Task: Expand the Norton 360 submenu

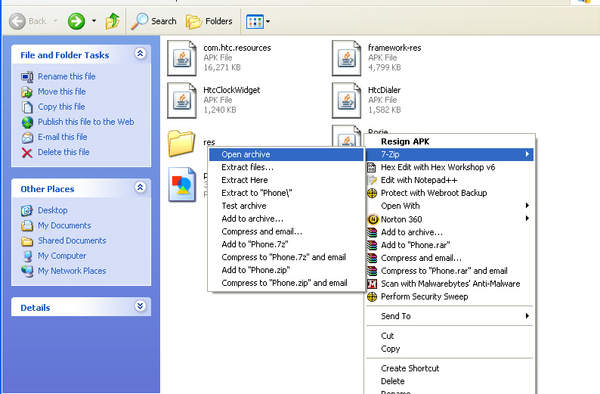Action: pos(450,219)
